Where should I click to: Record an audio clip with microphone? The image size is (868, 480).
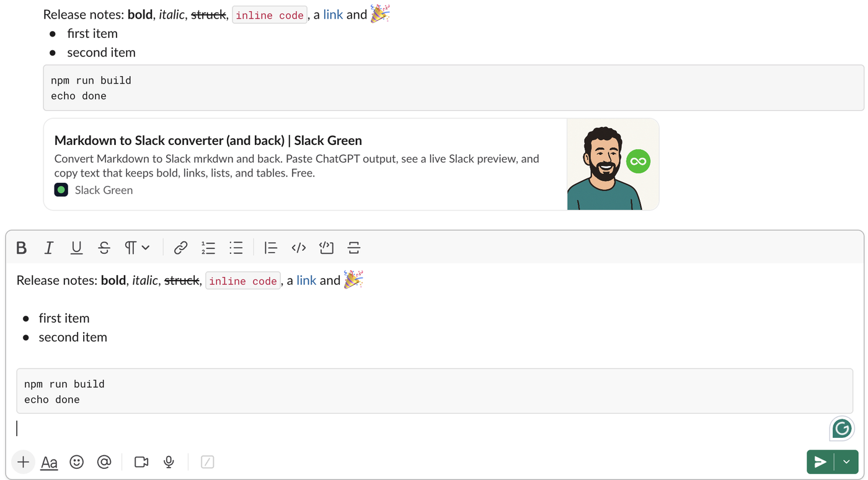[x=169, y=462]
